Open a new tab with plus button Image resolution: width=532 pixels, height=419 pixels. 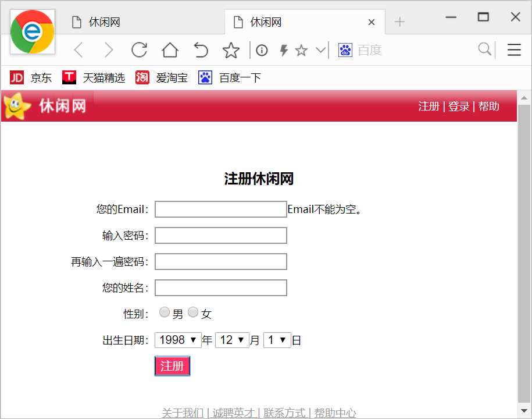click(x=399, y=22)
